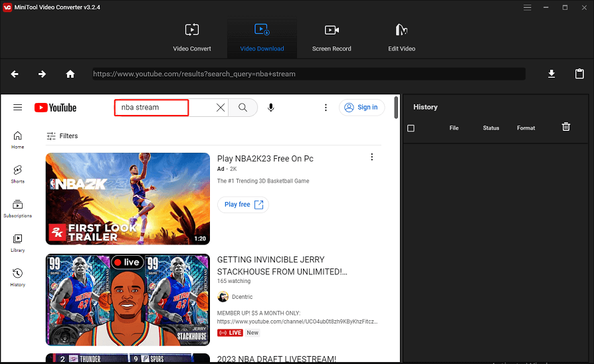Image resolution: width=594 pixels, height=364 pixels.
Task: Click the YouTube page scrollbar
Action: pyautogui.click(x=396, y=108)
